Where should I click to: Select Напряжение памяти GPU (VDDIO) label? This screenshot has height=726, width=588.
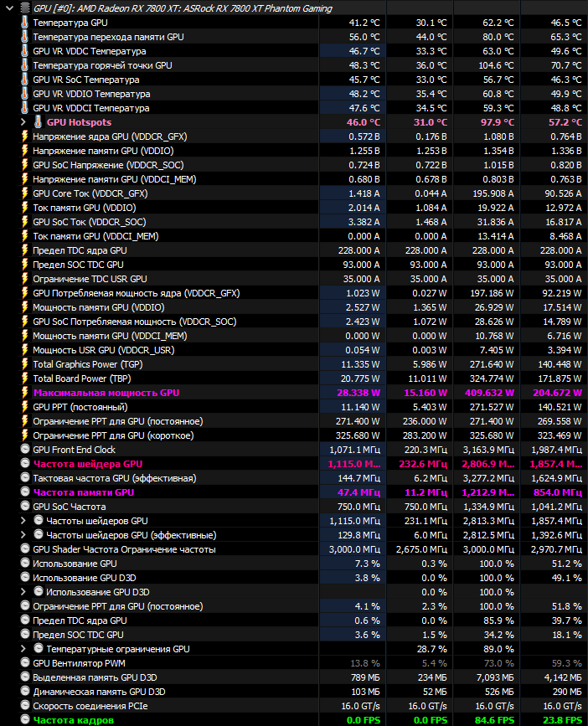[103, 151]
